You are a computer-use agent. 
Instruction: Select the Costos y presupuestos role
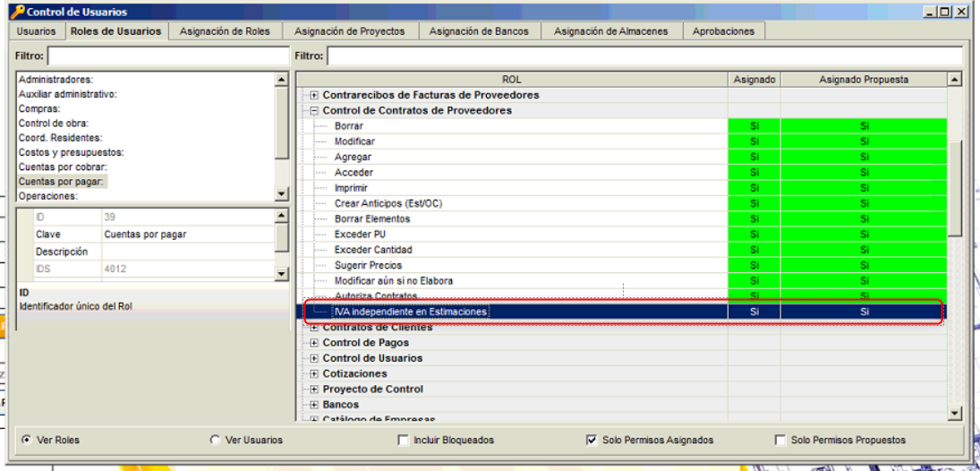(x=72, y=152)
